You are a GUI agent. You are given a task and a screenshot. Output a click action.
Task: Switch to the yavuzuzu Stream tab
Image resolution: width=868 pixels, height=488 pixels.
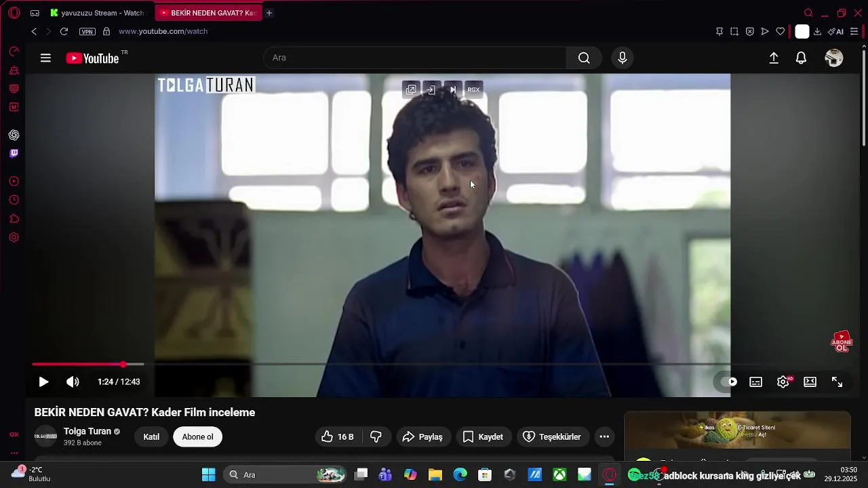point(97,13)
